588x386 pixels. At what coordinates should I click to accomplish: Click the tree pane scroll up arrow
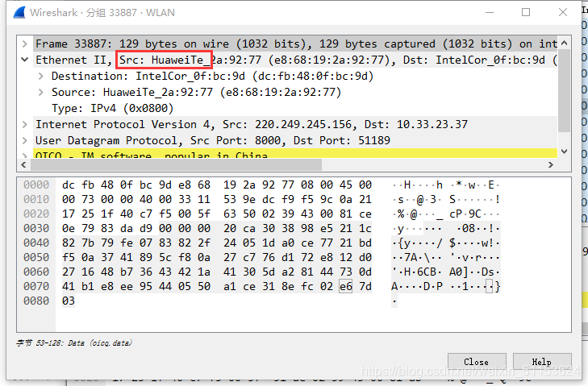564,43
